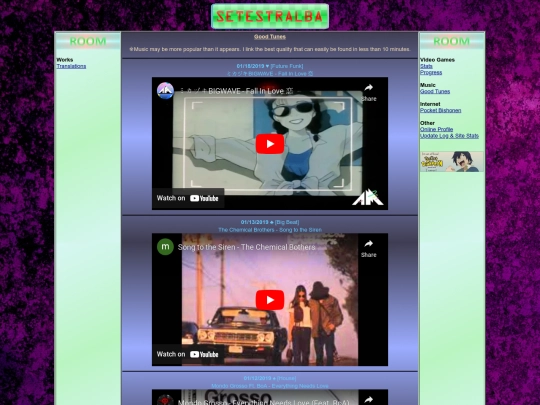Share the Mondo Grosso video
Viewport: 540px width, 405px height.
point(368,399)
